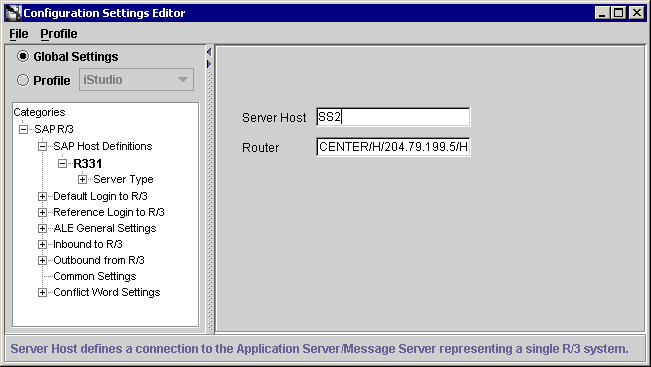Expand Outbound from R/3 node
Viewport: 651px width, 367px height.
42,260
